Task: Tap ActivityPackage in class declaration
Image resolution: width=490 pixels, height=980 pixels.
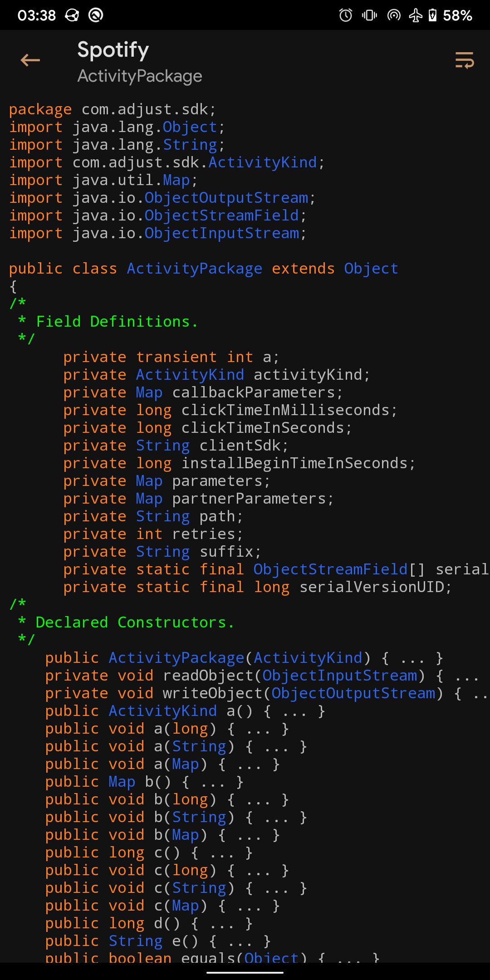Action: pyautogui.click(x=195, y=269)
